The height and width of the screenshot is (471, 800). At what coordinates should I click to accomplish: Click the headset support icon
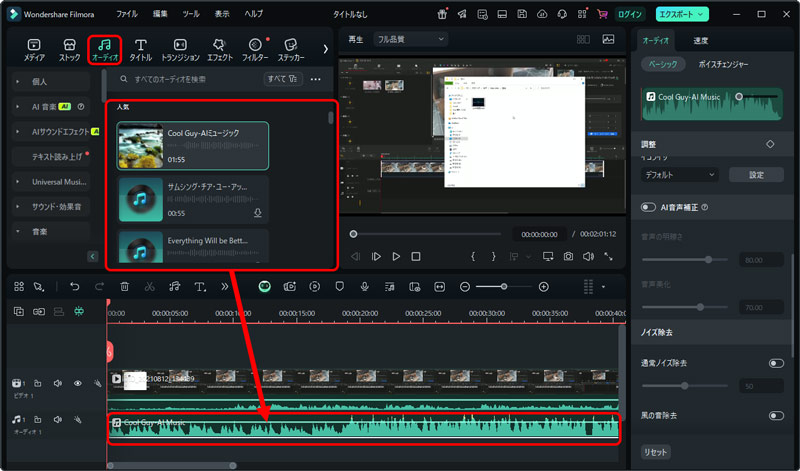click(x=562, y=14)
